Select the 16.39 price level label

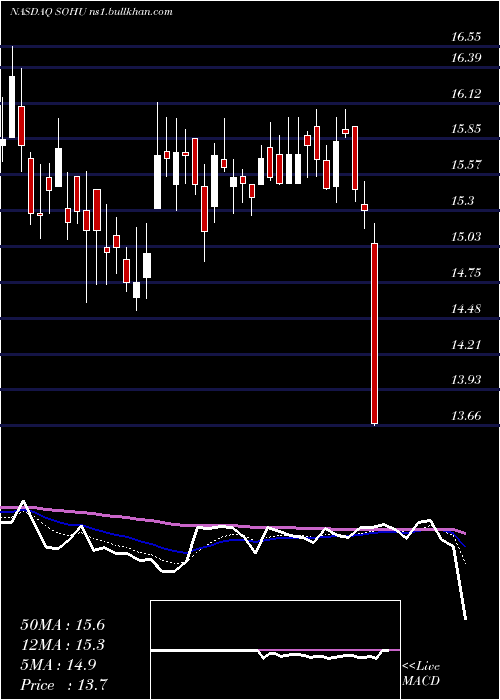[x=466, y=58]
